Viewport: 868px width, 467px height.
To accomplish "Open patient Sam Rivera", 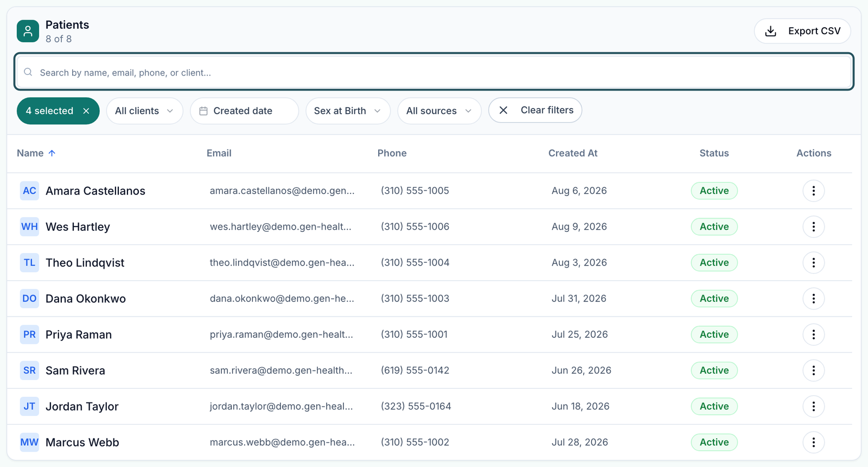I will [x=75, y=370].
